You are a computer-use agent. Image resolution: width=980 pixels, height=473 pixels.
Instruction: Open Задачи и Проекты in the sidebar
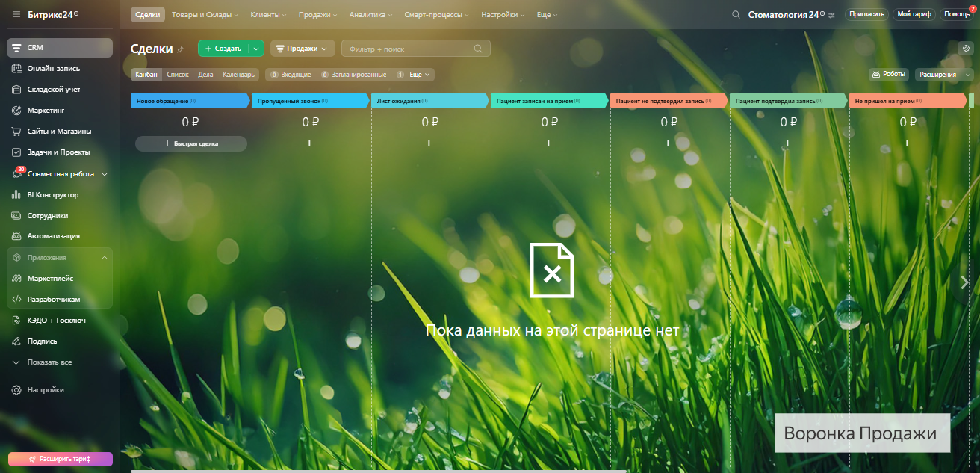click(60, 152)
